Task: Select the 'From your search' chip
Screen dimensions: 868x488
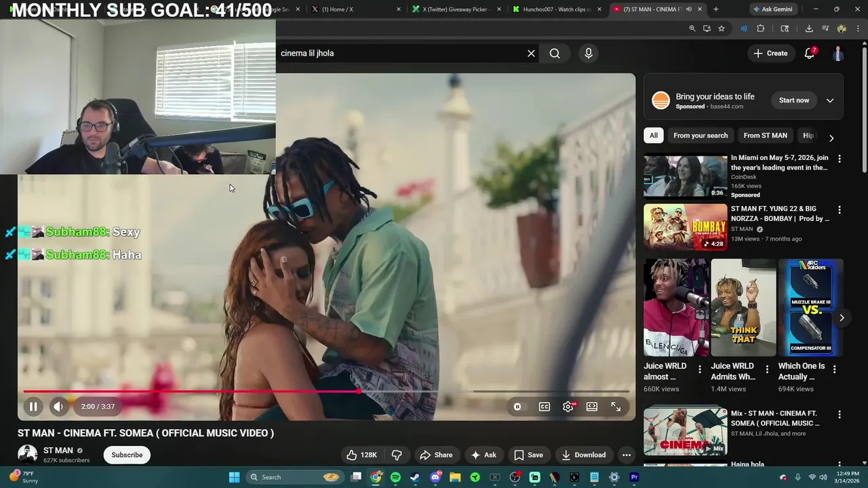Action: pyautogui.click(x=701, y=136)
